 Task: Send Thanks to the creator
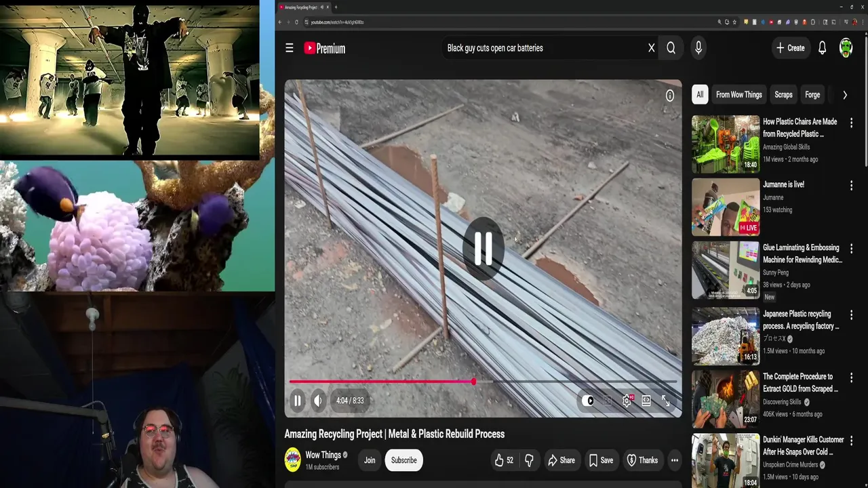(642, 460)
